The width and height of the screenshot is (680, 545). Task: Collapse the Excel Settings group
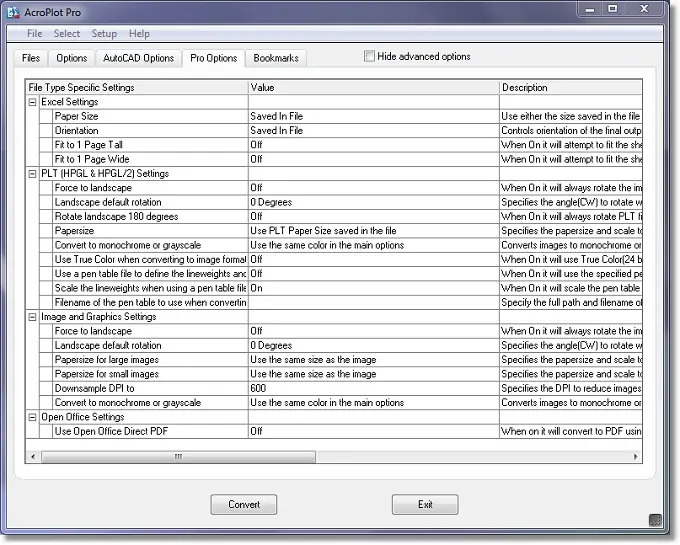(32, 102)
